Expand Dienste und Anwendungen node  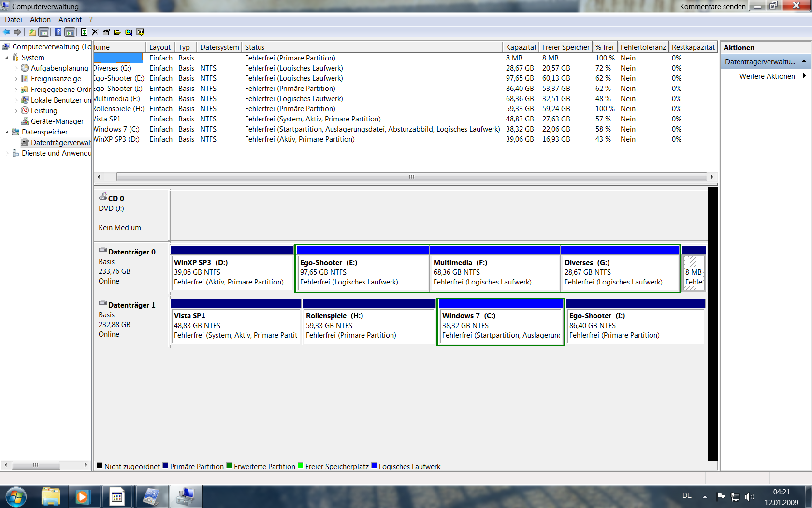(7, 153)
